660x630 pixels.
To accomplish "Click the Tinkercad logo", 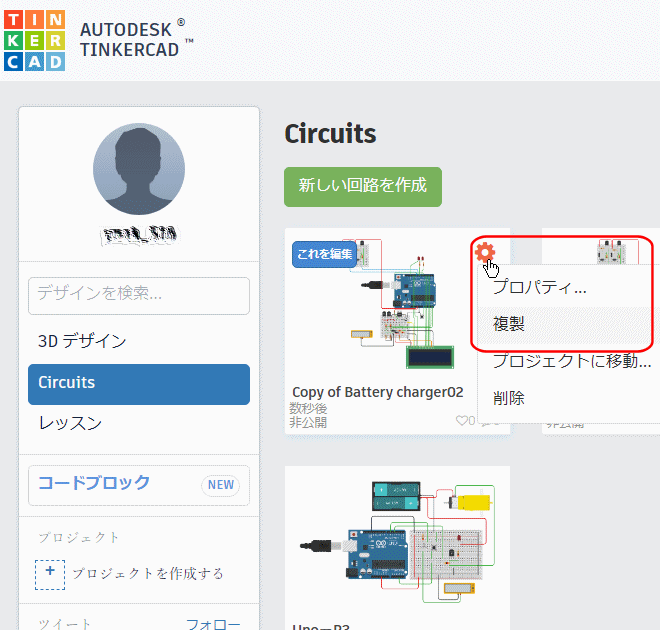I will coord(34,41).
